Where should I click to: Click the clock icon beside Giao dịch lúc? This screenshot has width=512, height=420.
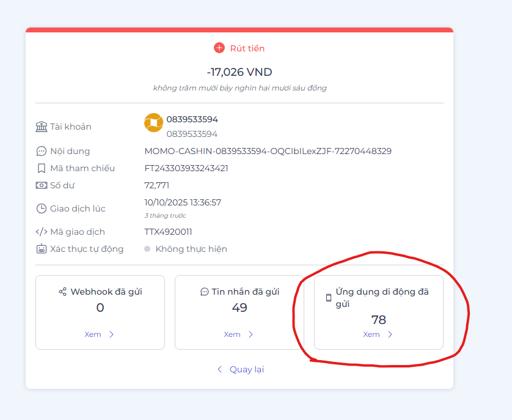point(42,208)
